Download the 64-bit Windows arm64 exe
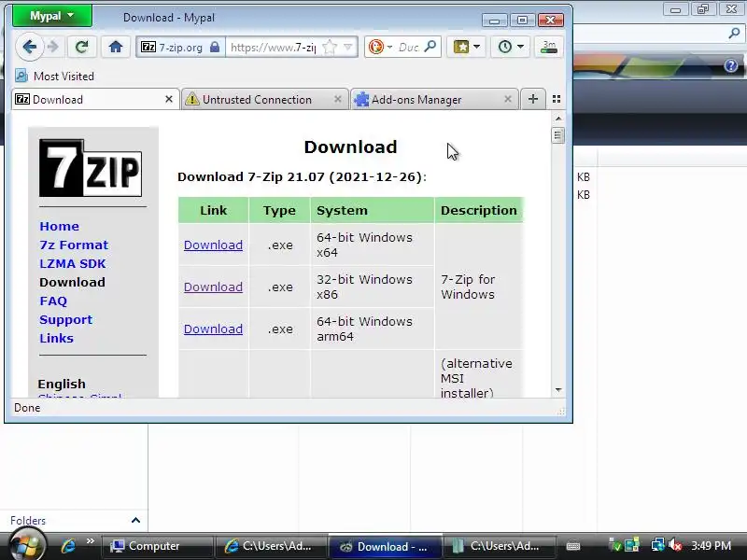The image size is (747, 560). 213,329
